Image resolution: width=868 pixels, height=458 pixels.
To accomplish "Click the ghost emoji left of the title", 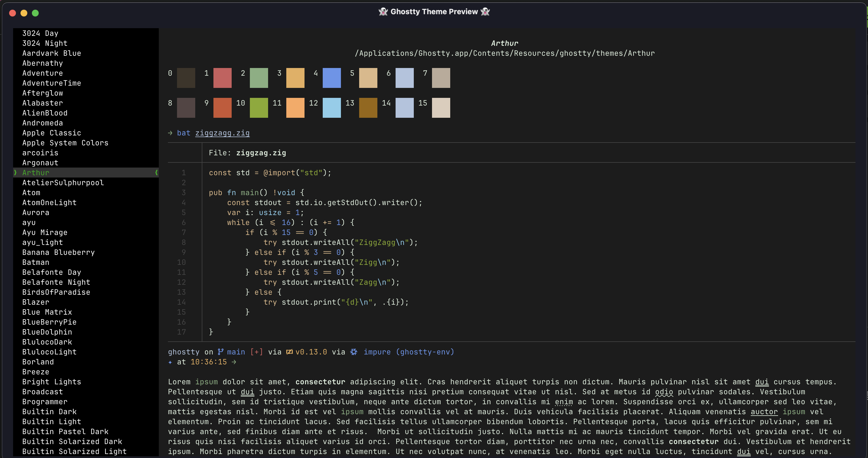I will 383,12.
